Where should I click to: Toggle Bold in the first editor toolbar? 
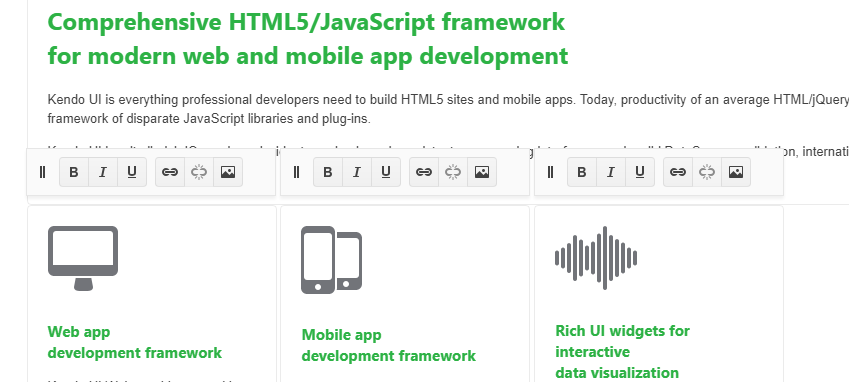point(74,172)
